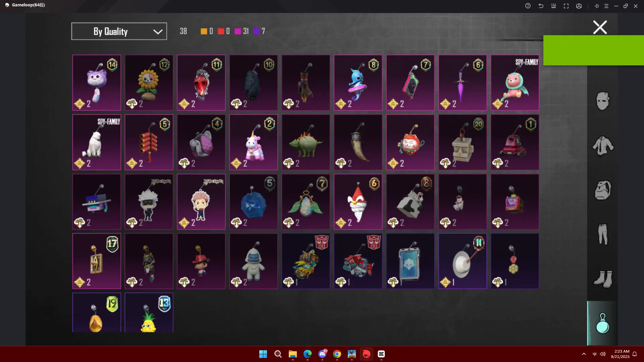Select the sunflower charm numbered 12
Viewport: 644px width, 362px height.
pos(149,82)
